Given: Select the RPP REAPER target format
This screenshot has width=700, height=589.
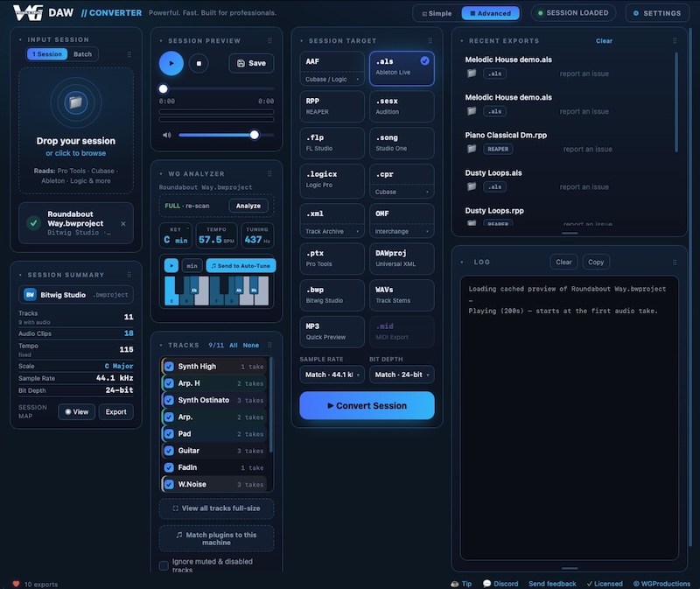Looking at the screenshot, I should (332, 106).
